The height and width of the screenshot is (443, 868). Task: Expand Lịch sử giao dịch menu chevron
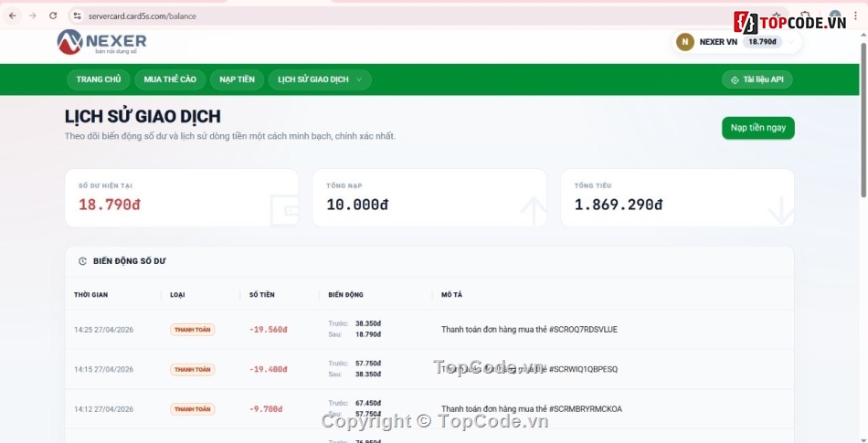(359, 79)
